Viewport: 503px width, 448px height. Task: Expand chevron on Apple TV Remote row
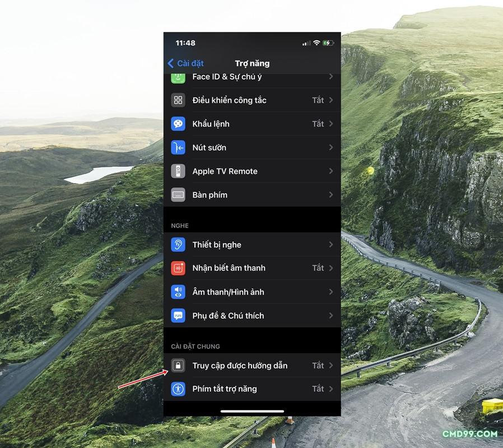(x=331, y=171)
